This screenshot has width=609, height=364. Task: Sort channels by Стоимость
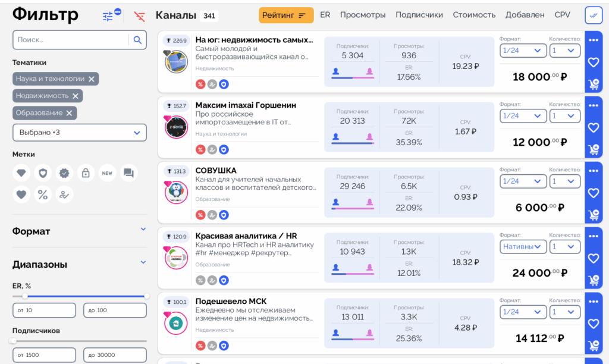coord(474,15)
